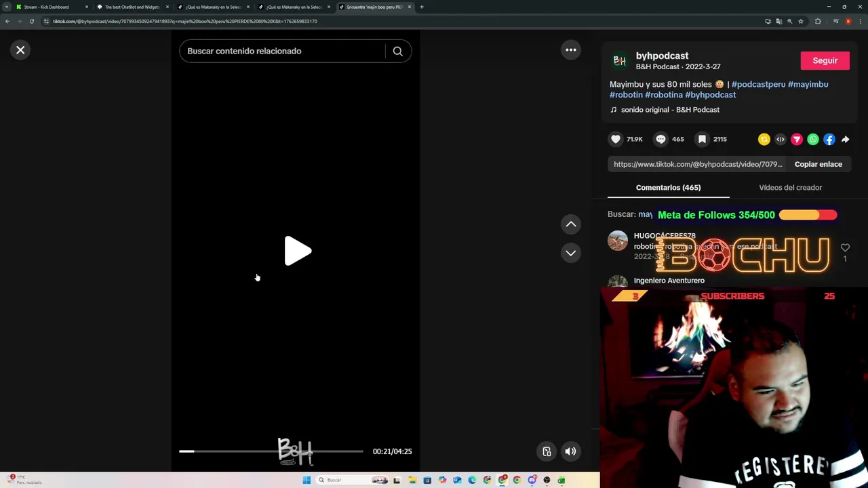This screenshot has height=488, width=868.
Task: Share the video to Facebook
Action: pyautogui.click(x=829, y=140)
